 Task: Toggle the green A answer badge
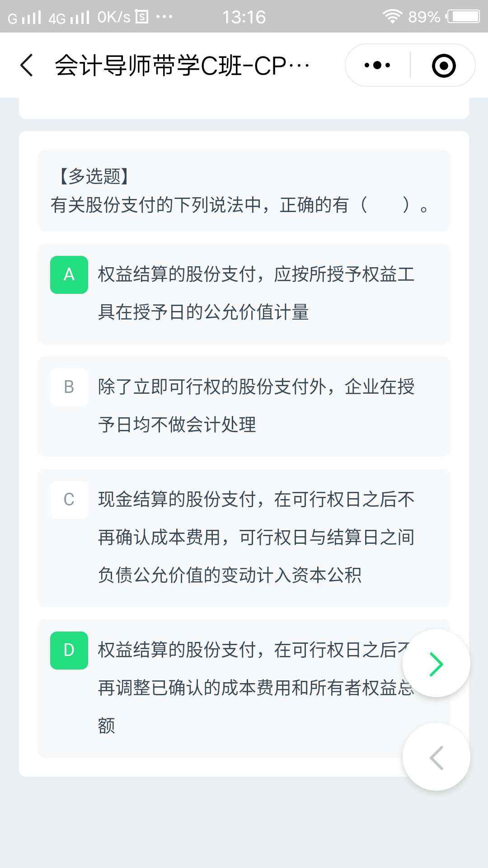(x=69, y=274)
